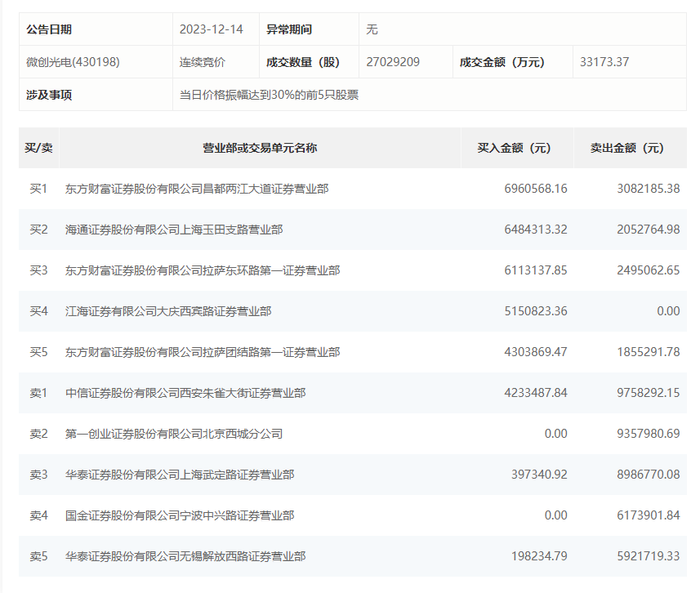Click the 买3 row label
This screenshot has height=593, width=700.
click(x=38, y=271)
